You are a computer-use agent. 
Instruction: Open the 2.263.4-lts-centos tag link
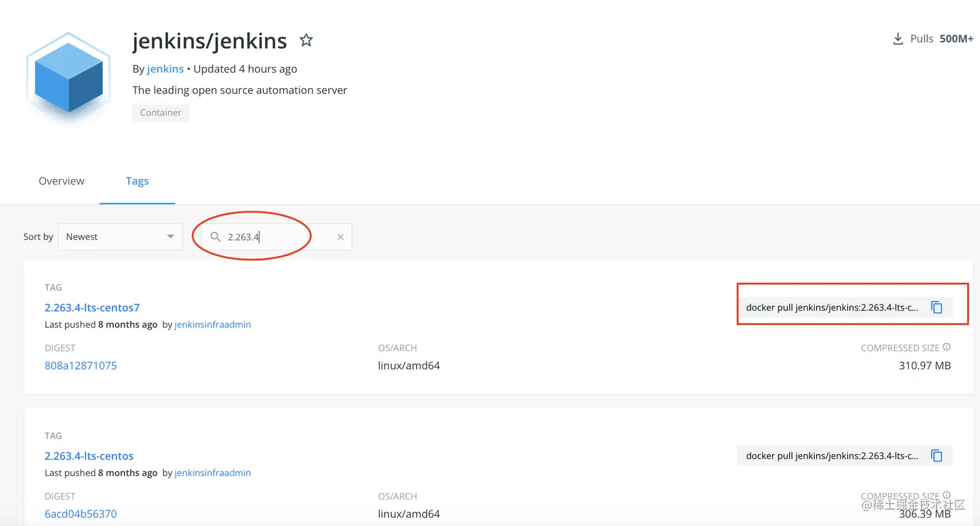(89, 456)
